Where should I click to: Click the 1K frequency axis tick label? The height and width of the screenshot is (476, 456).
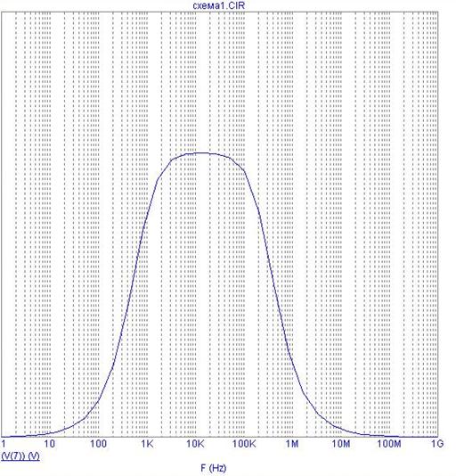(x=148, y=444)
